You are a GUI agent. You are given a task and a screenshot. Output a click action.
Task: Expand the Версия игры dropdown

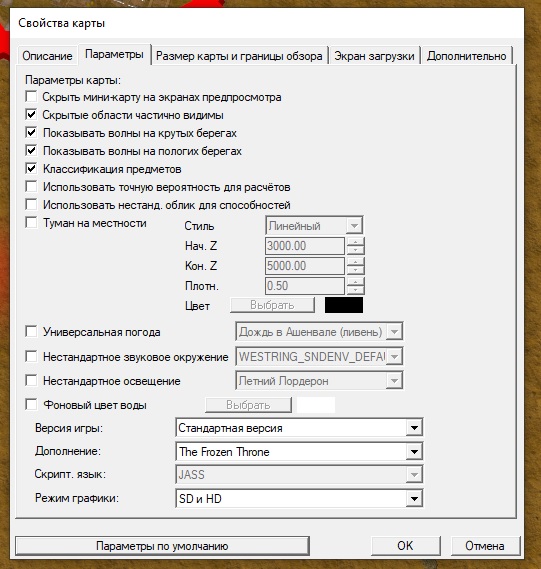[299, 428]
